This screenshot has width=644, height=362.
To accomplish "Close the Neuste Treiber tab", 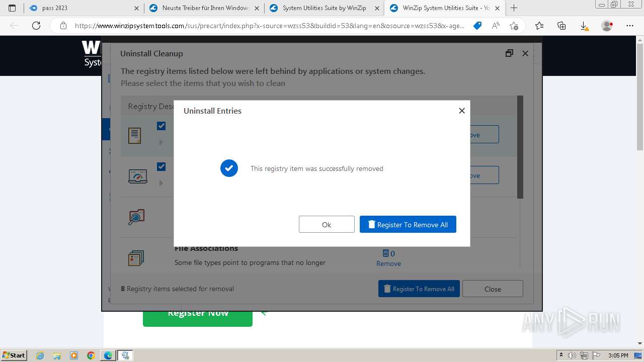I will point(257,8).
